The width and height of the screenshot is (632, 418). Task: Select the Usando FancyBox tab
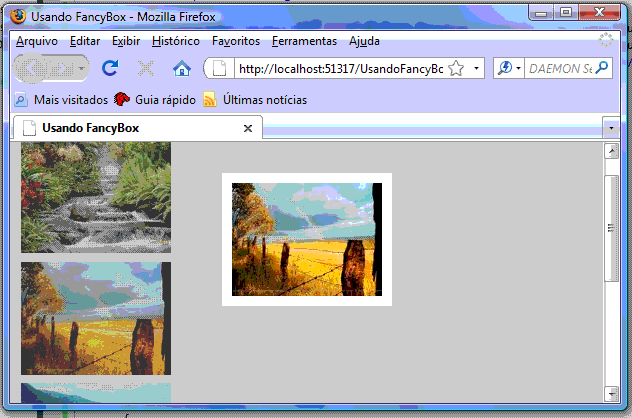point(137,128)
